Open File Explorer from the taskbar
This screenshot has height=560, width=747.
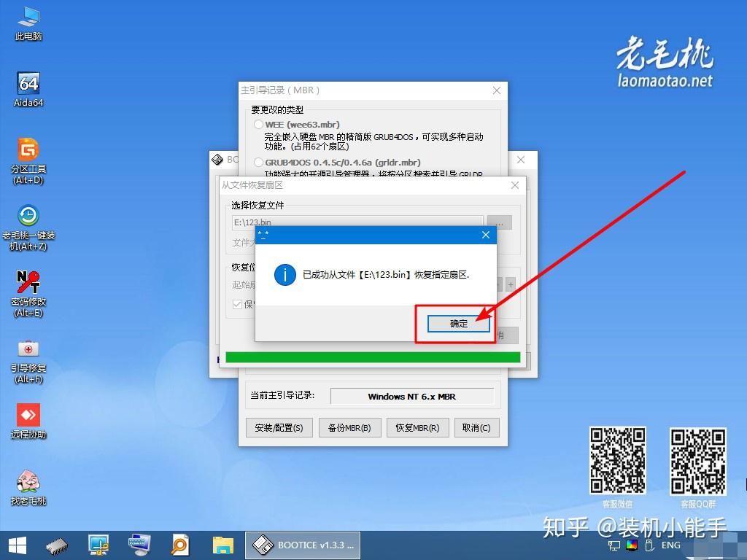tap(222, 545)
